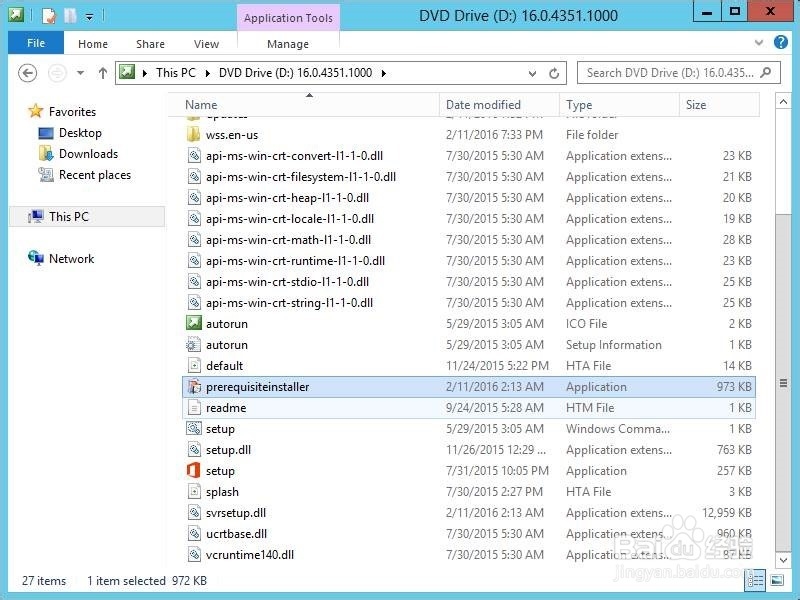Refresh the DVD Drive folder view
This screenshot has height=600, width=800.
[554, 73]
